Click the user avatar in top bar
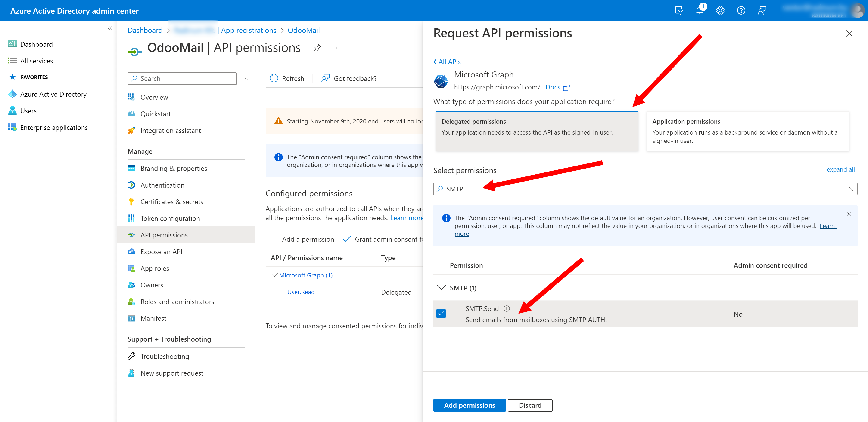 pos(858,10)
